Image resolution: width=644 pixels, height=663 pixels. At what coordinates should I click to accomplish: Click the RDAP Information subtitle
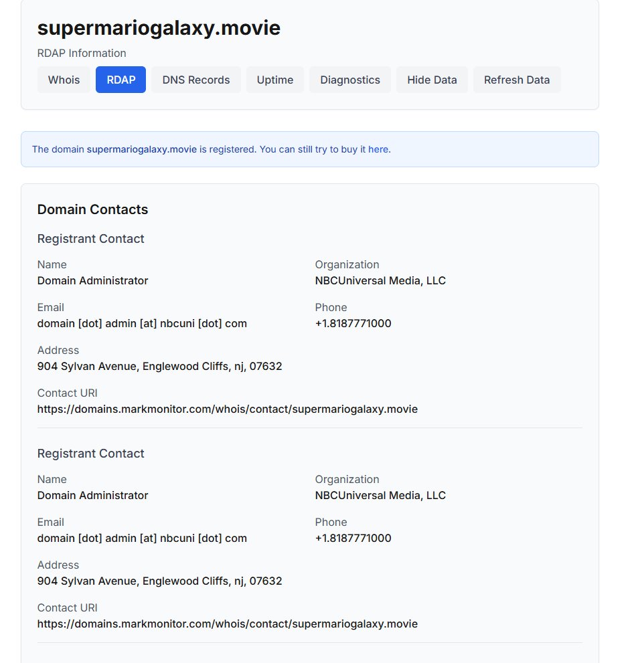point(82,53)
